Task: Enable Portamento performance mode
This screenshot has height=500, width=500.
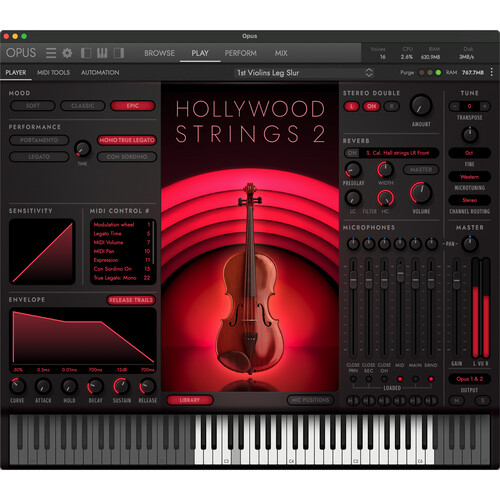Action: [x=39, y=140]
